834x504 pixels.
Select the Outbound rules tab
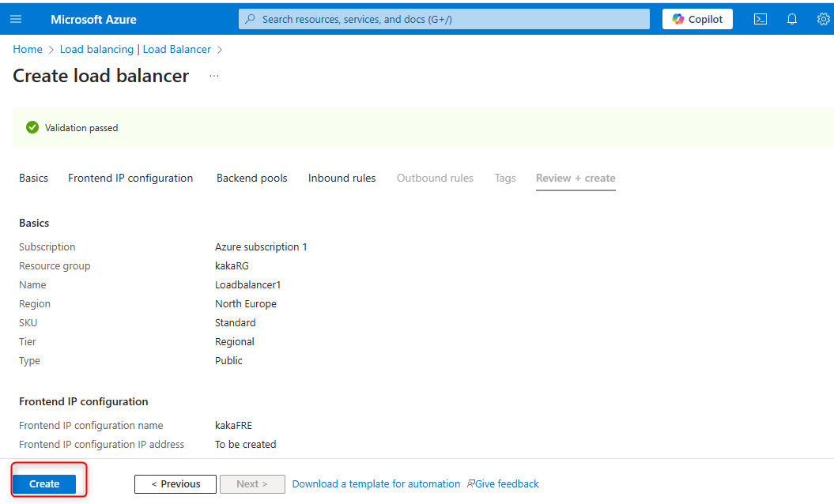click(x=435, y=178)
